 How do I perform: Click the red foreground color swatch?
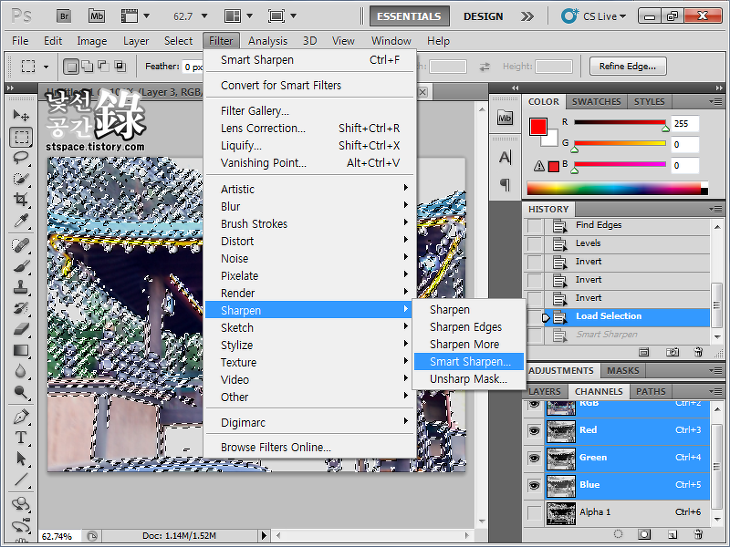(x=538, y=127)
